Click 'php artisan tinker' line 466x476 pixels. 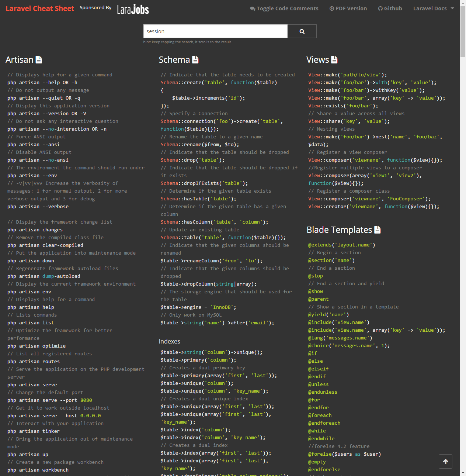34,431
